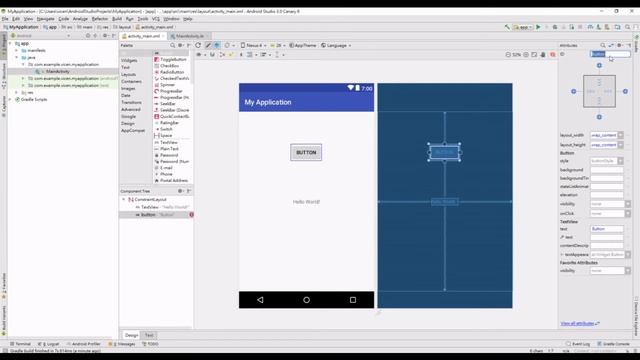Image resolution: width=640 pixels, height=360 pixels.
Task: Click the right constraint plus handle
Action: coord(625,91)
